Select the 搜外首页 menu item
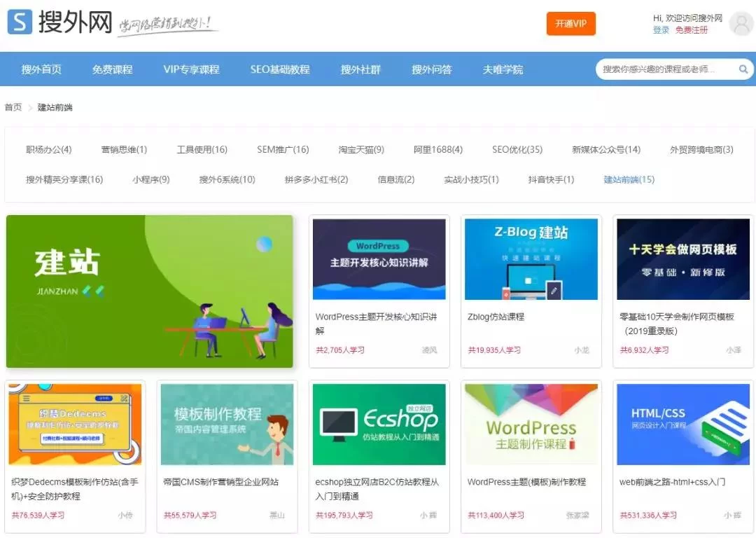The width and height of the screenshot is (756, 538). [40, 69]
